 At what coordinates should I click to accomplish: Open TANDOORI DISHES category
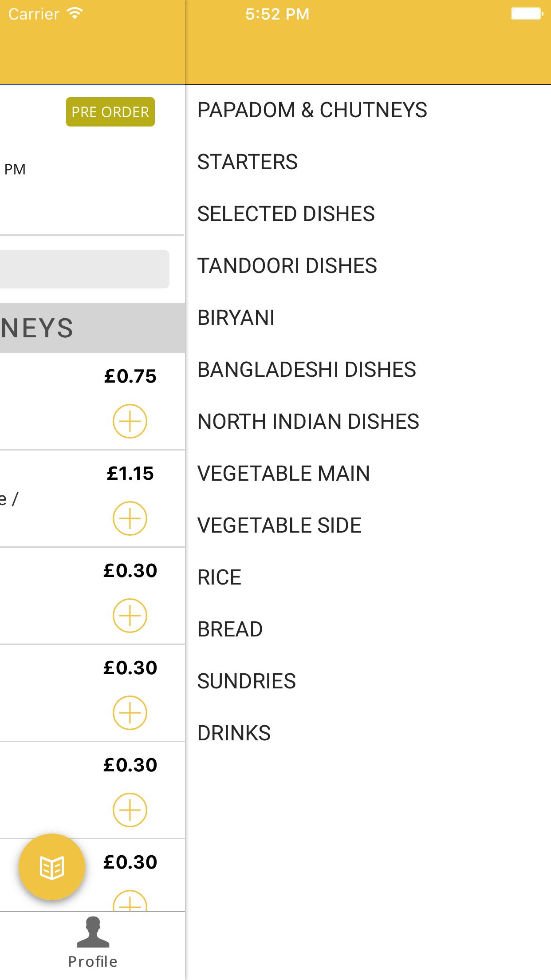(287, 266)
